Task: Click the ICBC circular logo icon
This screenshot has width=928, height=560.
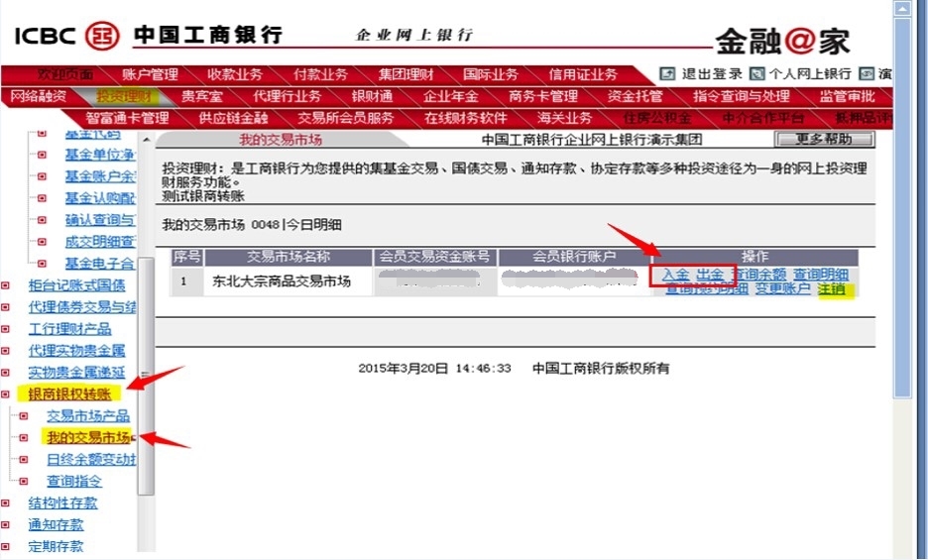Action: pos(102,35)
